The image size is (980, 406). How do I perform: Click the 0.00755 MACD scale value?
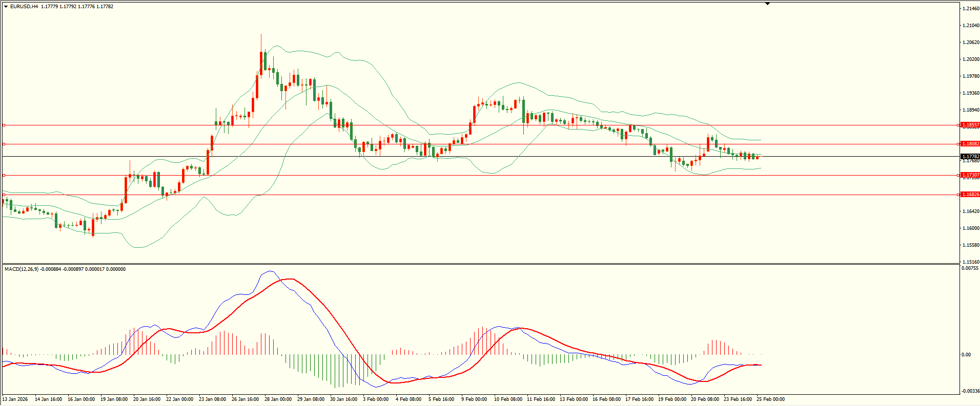click(970, 268)
